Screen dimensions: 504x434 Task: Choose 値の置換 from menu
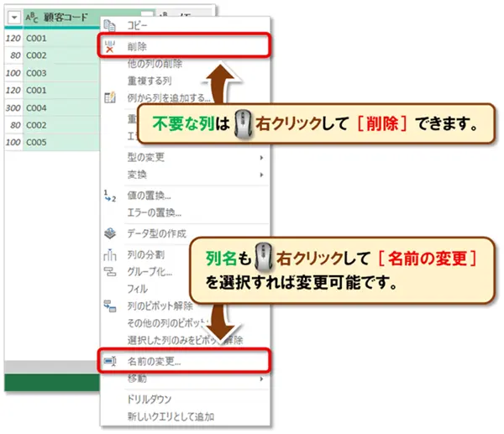(150, 196)
